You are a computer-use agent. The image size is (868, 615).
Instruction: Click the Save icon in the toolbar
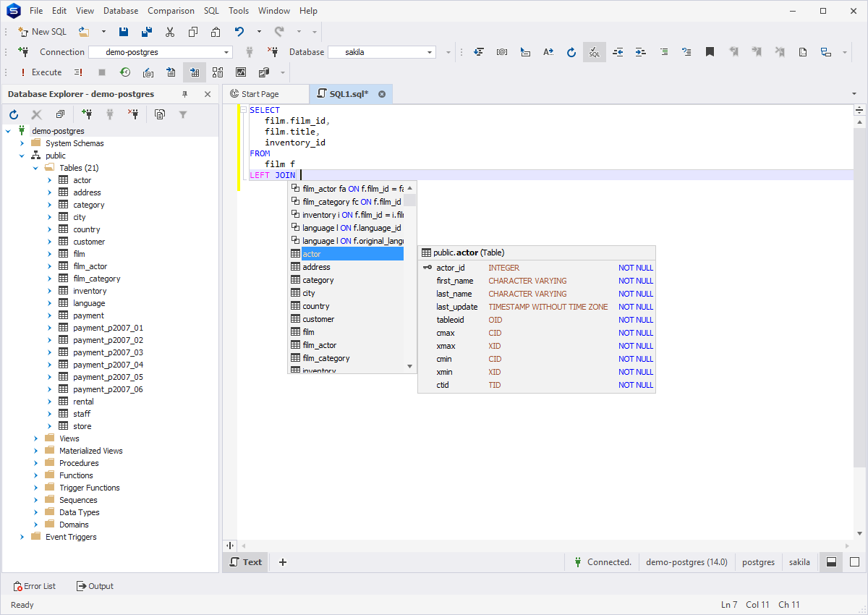click(124, 32)
